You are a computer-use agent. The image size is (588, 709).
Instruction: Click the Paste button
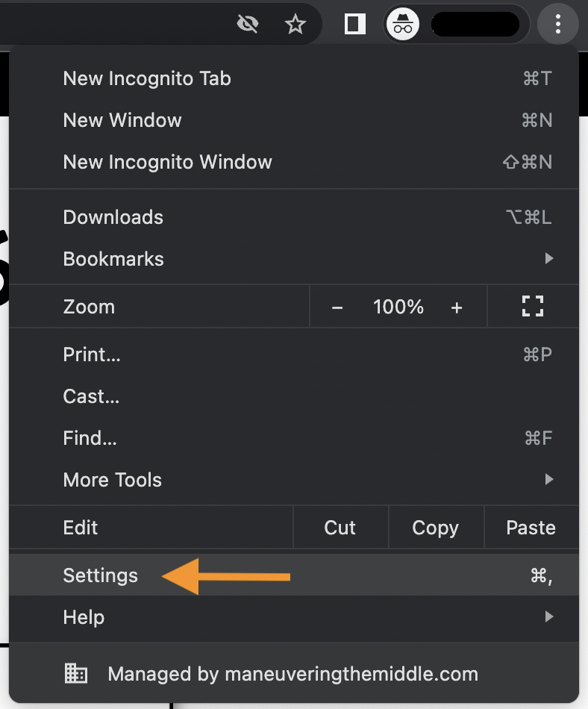click(531, 528)
